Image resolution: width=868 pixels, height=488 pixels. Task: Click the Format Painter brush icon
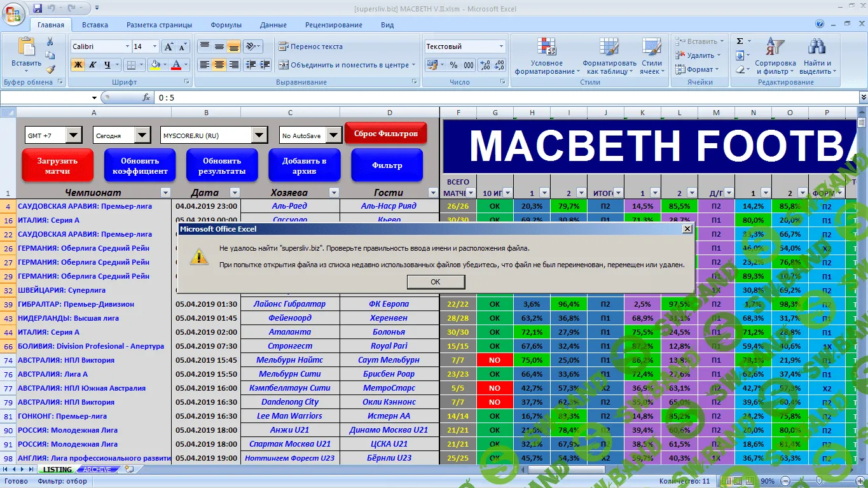(50, 69)
